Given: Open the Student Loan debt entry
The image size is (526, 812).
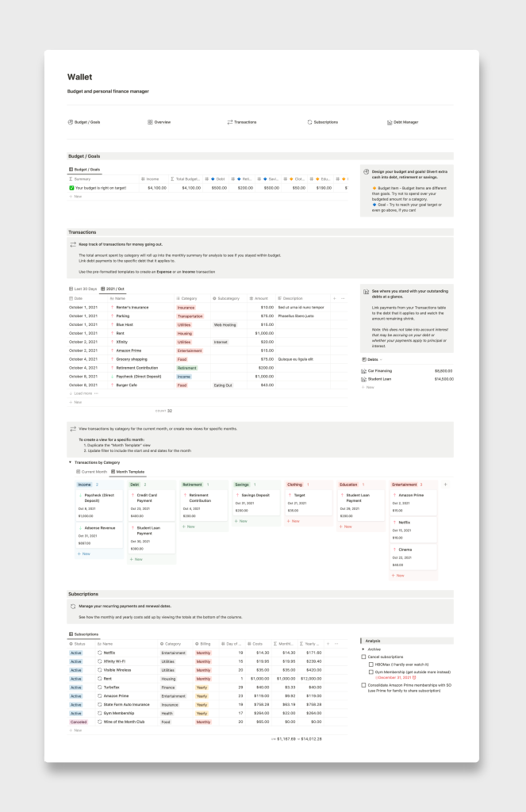Looking at the screenshot, I should [x=381, y=379].
